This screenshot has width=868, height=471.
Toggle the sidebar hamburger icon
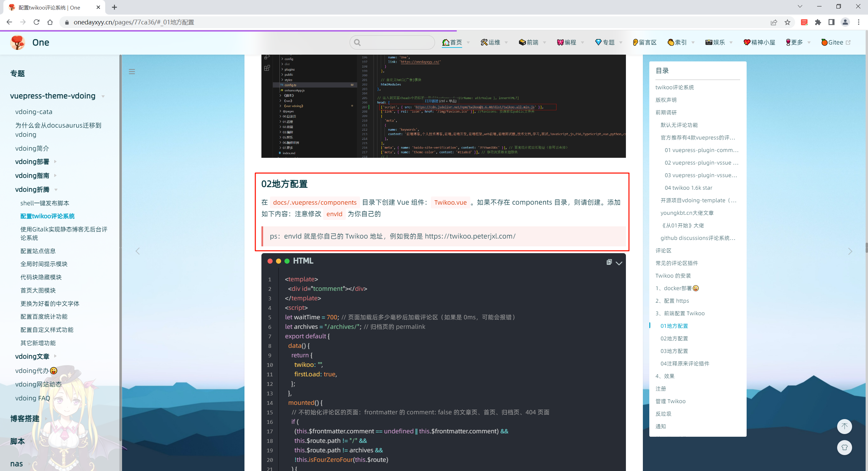pyautogui.click(x=132, y=72)
